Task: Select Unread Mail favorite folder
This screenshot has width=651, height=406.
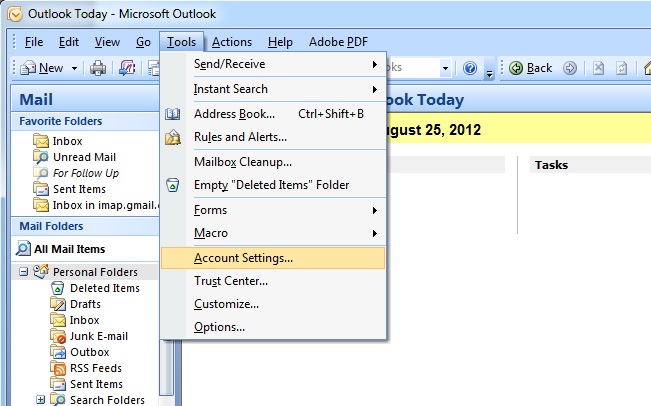Action: click(x=84, y=157)
